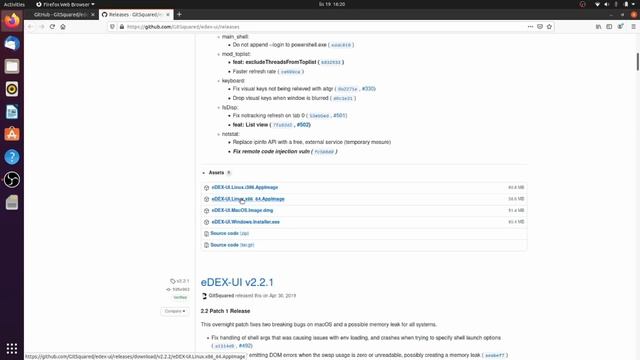This screenshot has height=360, width=640.
Task: Open issue #502 link
Action: click(303, 124)
